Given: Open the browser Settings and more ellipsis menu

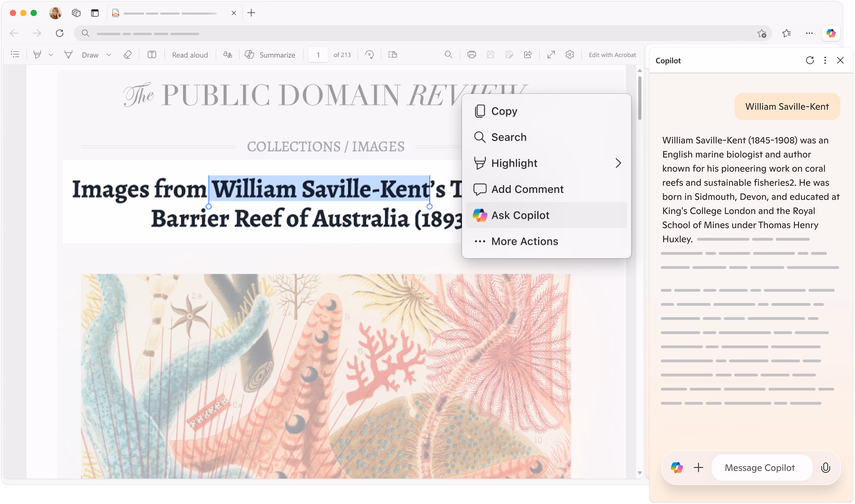Looking at the screenshot, I should pyautogui.click(x=809, y=33).
